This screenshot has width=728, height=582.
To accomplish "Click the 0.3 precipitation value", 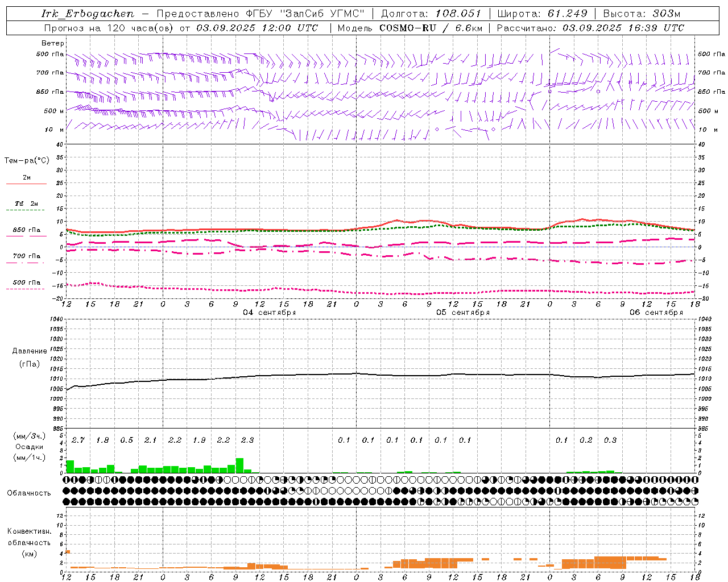I will (x=610, y=440).
